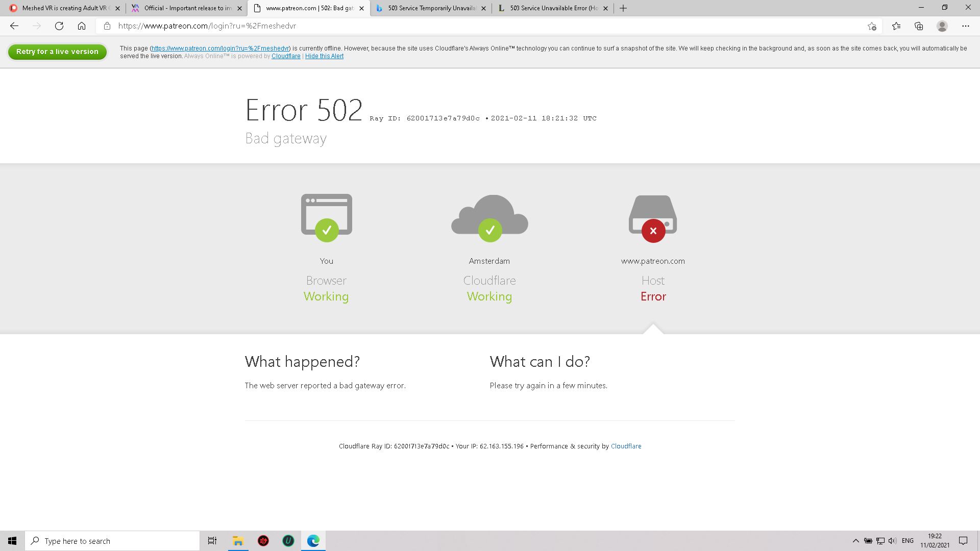Open the patreon login URL link in alert

[x=220, y=48]
